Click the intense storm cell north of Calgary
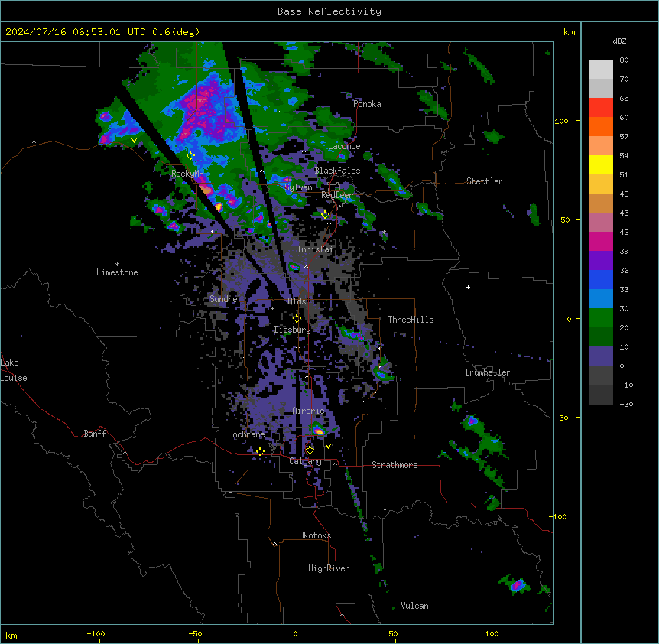 [x=319, y=431]
